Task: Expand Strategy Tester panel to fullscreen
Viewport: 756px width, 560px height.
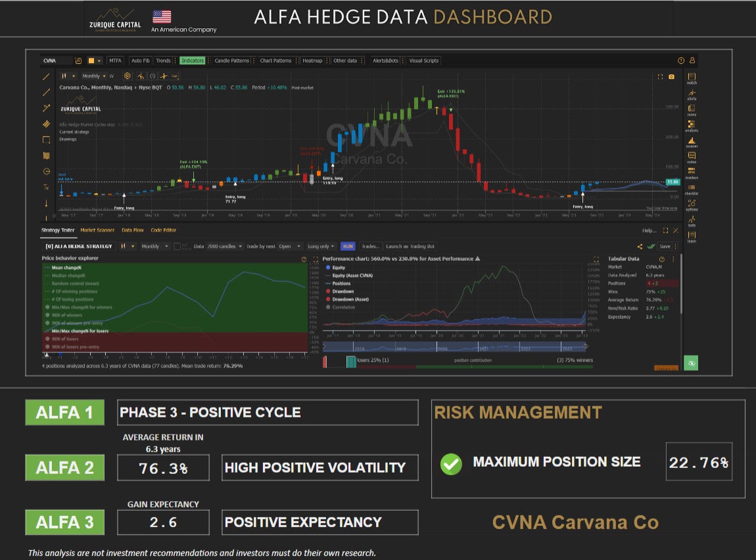Action: tap(665, 230)
